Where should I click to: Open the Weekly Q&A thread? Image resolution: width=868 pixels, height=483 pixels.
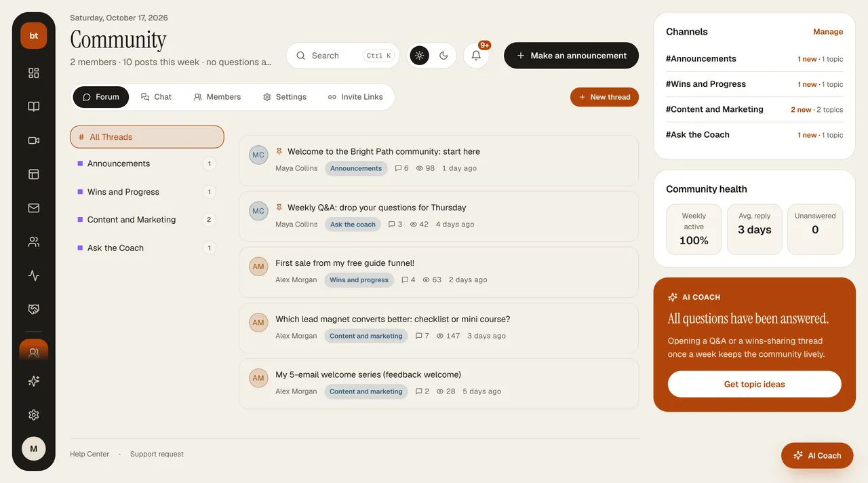(x=376, y=208)
